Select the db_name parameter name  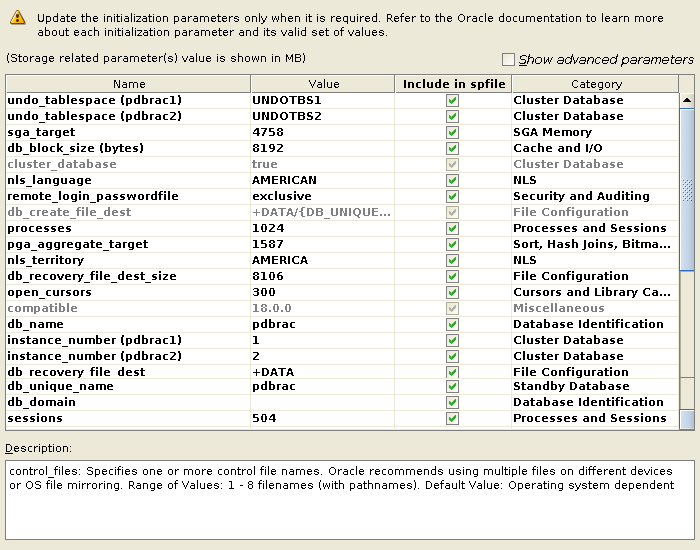(35, 325)
